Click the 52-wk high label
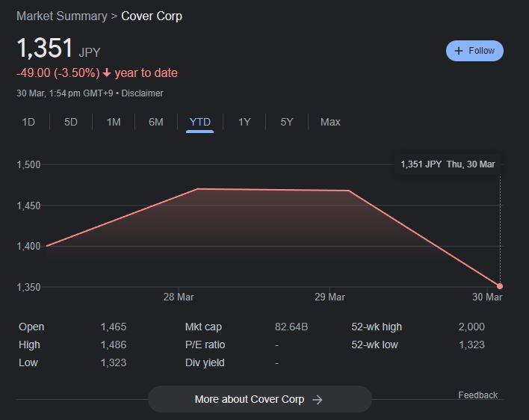Image resolution: width=529 pixels, height=420 pixels. point(377,327)
